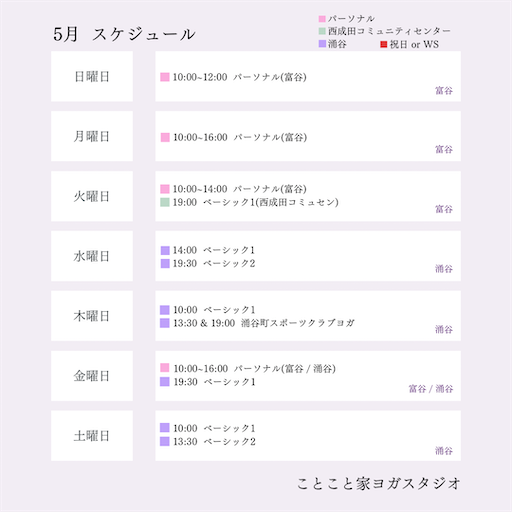Click Wednesday 19:30 ベーシック2 entry
512x512 pixels.
click(208, 264)
